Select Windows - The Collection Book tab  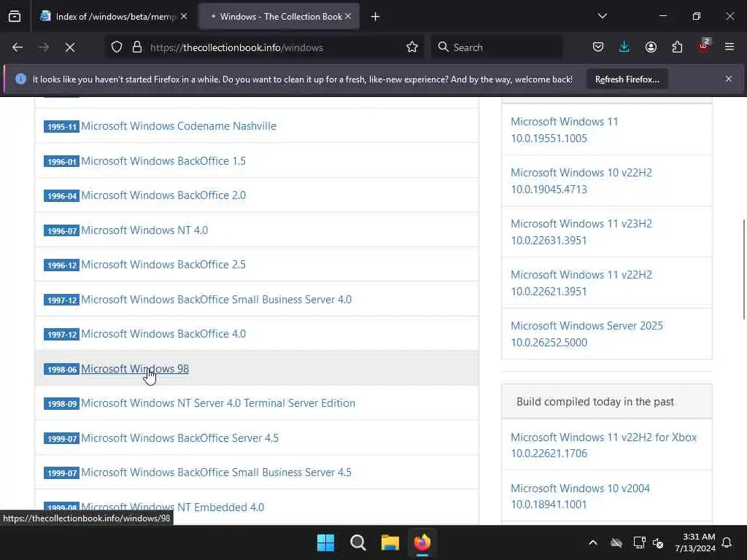(x=279, y=17)
